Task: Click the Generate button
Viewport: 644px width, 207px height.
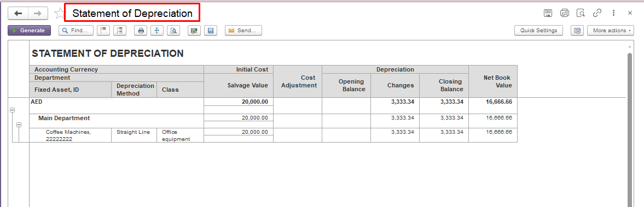Action: (29, 31)
